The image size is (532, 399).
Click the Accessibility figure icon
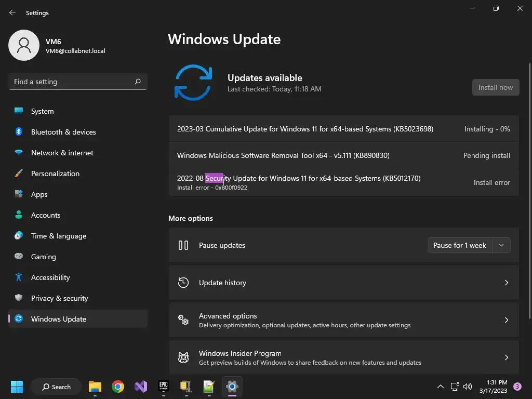pos(19,277)
